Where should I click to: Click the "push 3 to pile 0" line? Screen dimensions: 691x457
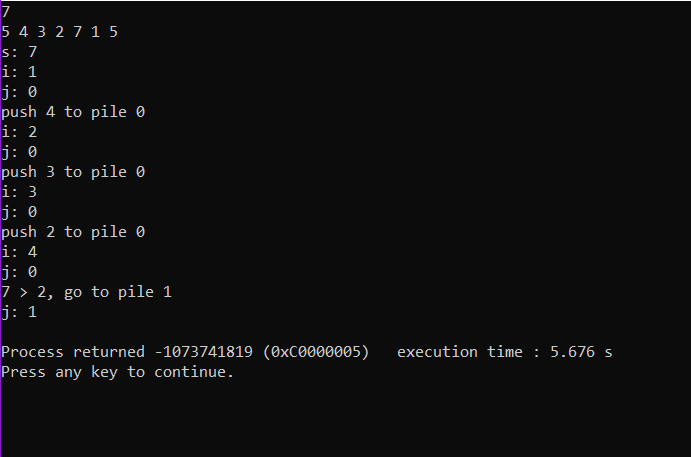click(73, 172)
